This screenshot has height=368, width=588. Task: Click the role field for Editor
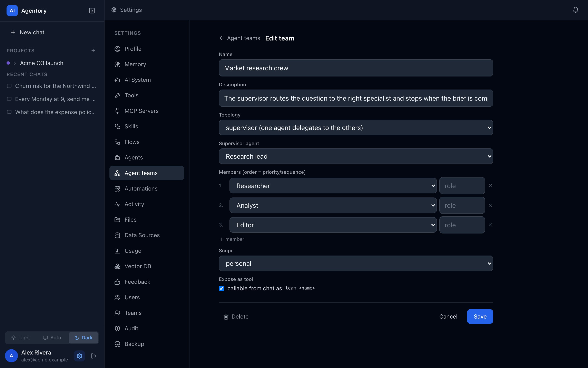(462, 225)
